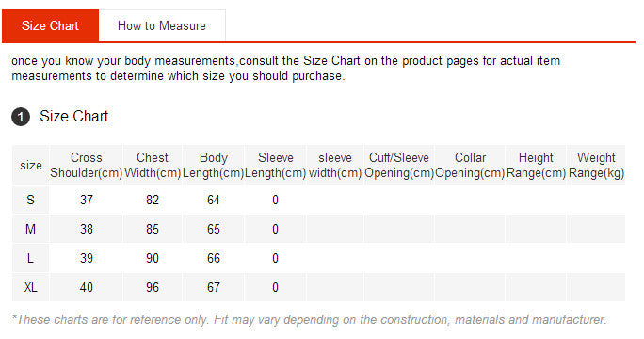This screenshot has width=644, height=339.
Task: Switch to the How to Measure tab
Action: click(x=162, y=25)
